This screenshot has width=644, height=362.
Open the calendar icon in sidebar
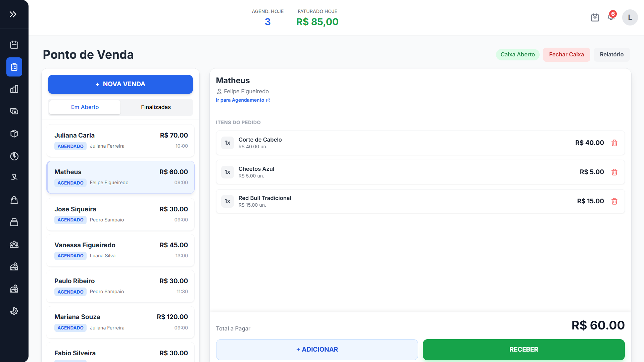point(14,45)
